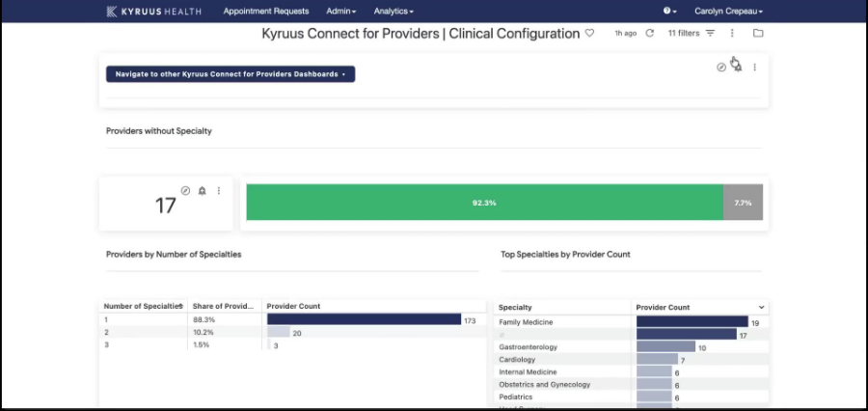Screen dimensions: 868x411
Task: Open Appointment Requests page
Action: 266,11
